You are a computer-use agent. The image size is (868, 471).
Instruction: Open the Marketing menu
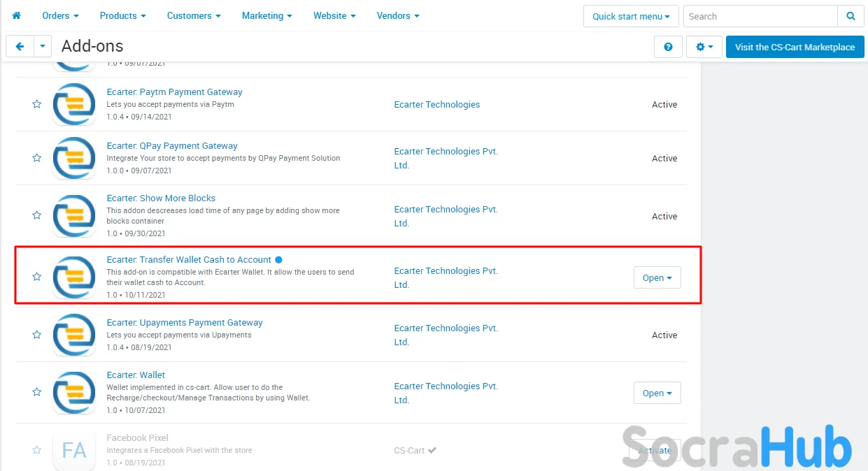coord(266,15)
